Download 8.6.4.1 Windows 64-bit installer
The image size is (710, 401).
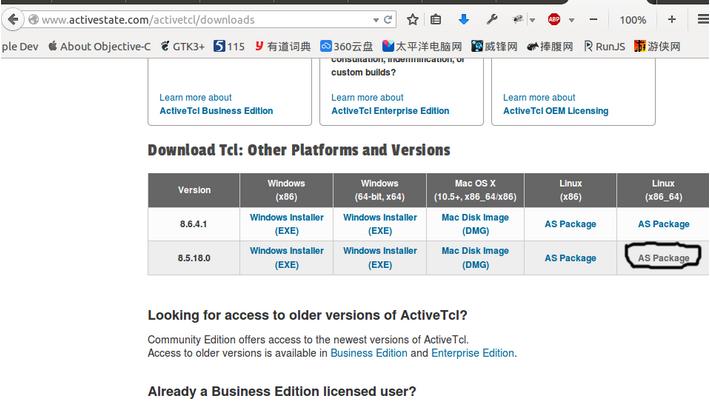(380, 224)
